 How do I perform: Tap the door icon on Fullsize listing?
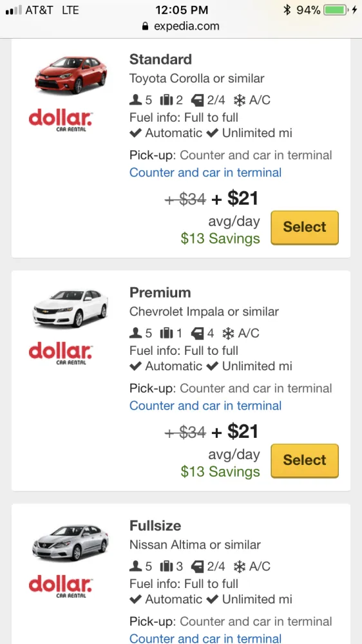click(x=198, y=566)
